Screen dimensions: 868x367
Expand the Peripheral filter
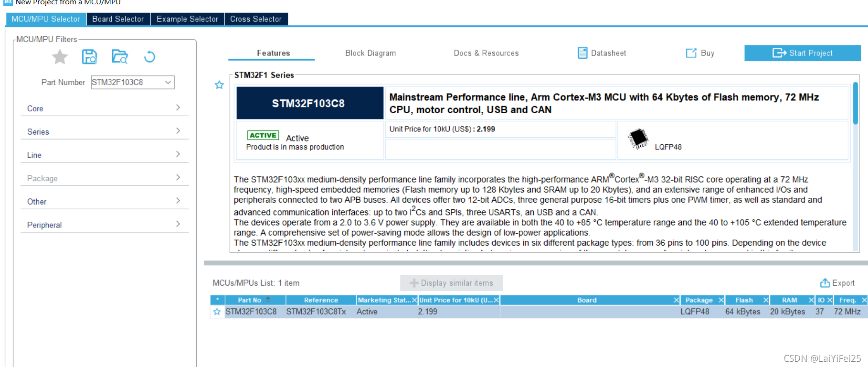point(105,225)
